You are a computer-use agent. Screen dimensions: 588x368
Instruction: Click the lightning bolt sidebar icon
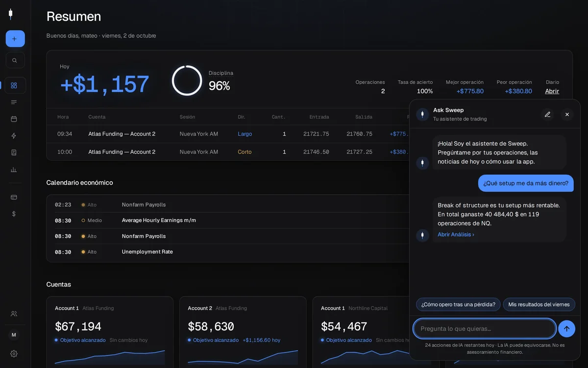coord(14,135)
